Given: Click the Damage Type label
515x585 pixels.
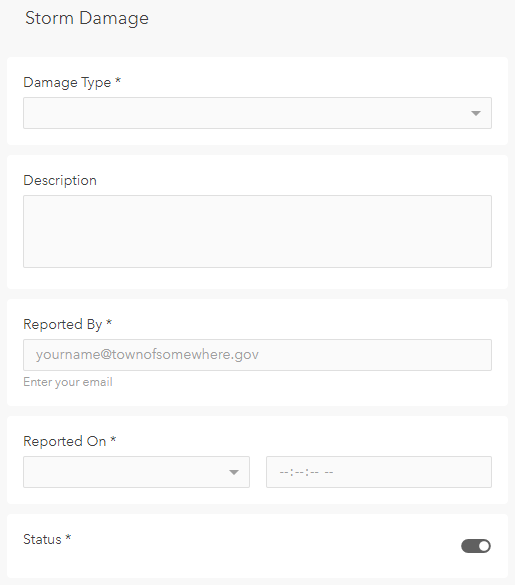Looking at the screenshot, I should (72, 82).
